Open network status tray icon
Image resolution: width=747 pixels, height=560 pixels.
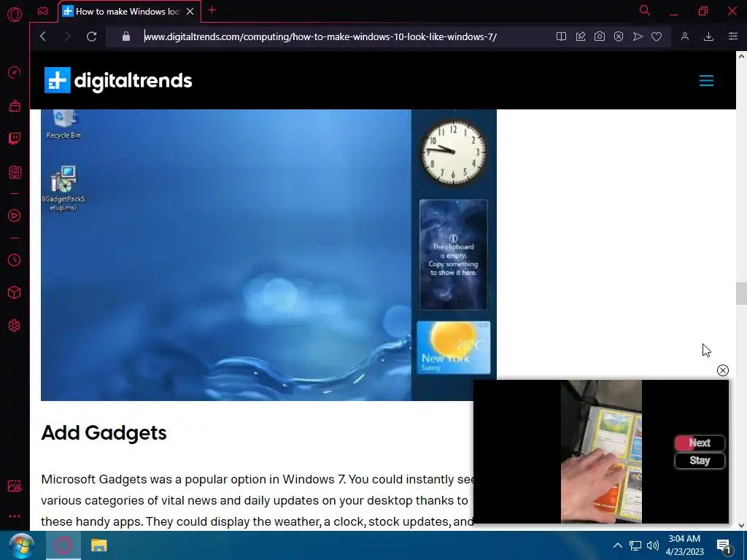(x=635, y=545)
